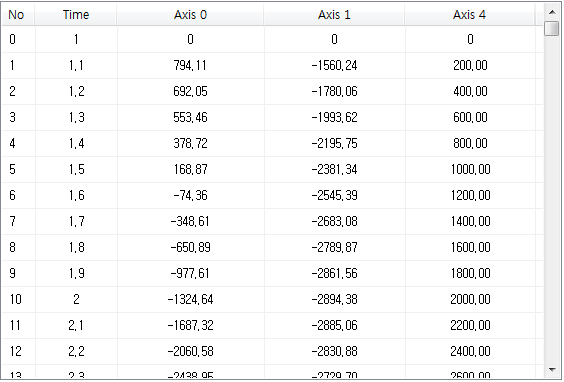Sort by the Time column header
Image resolution: width=564 pixels, height=382 pixels.
[76, 15]
